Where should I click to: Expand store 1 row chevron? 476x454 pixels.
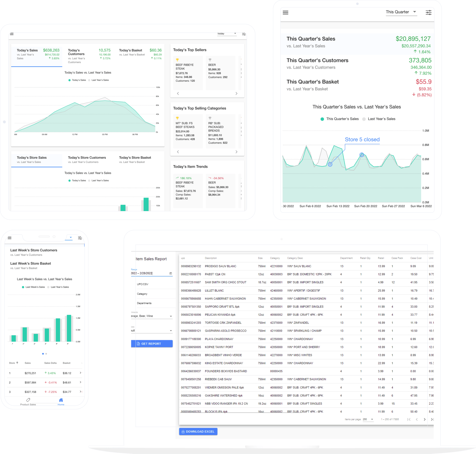80,373
